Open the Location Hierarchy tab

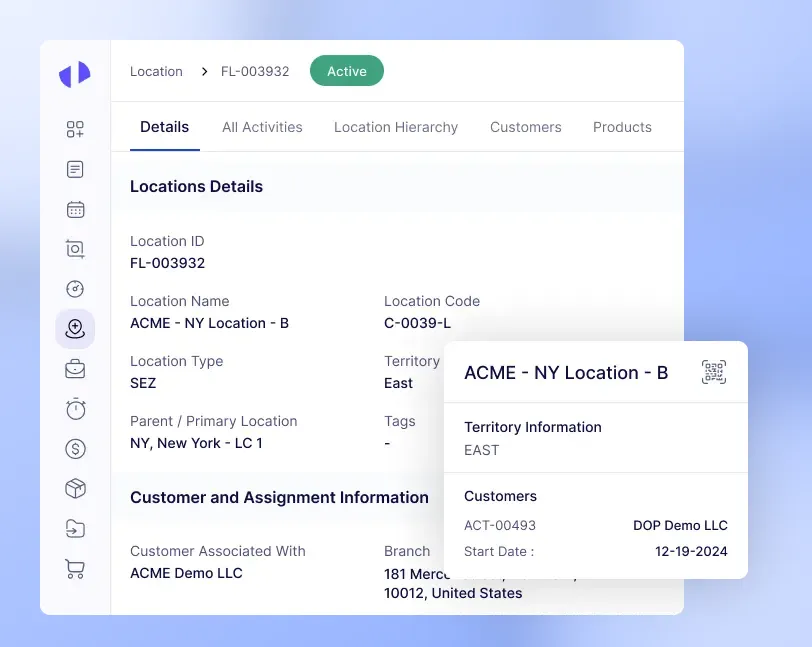pyautogui.click(x=396, y=127)
